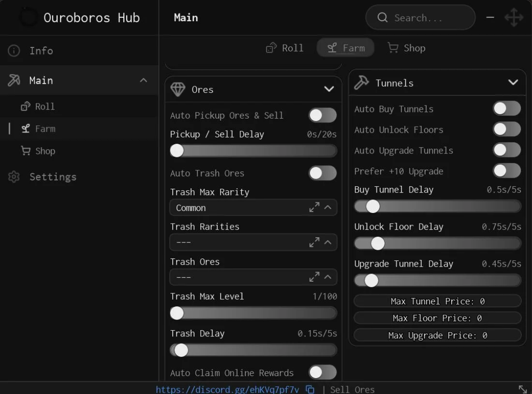
Task: Click the resize corner arrow icon
Action: click(523, 389)
